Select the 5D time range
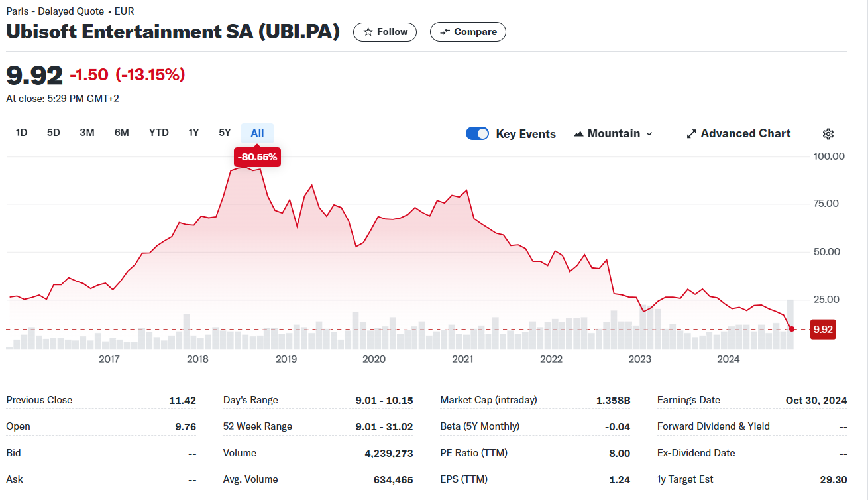868x500 pixels. point(54,133)
